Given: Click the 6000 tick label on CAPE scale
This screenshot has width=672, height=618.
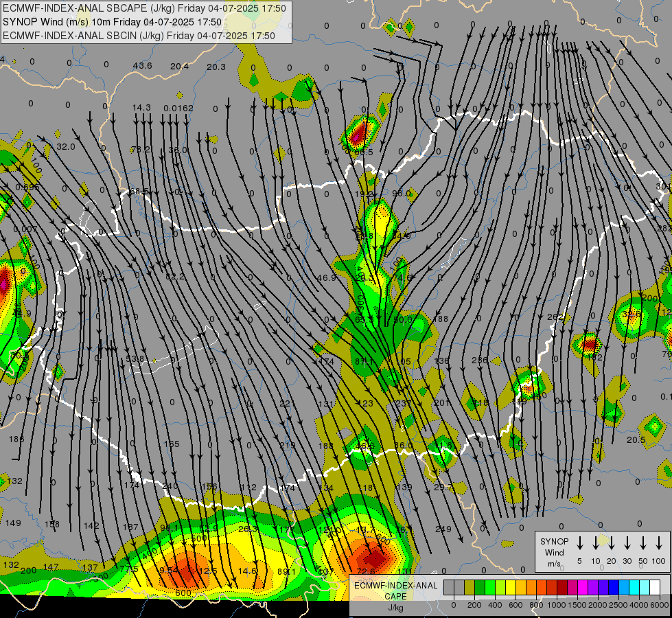Looking at the screenshot, I should pyautogui.click(x=660, y=605).
